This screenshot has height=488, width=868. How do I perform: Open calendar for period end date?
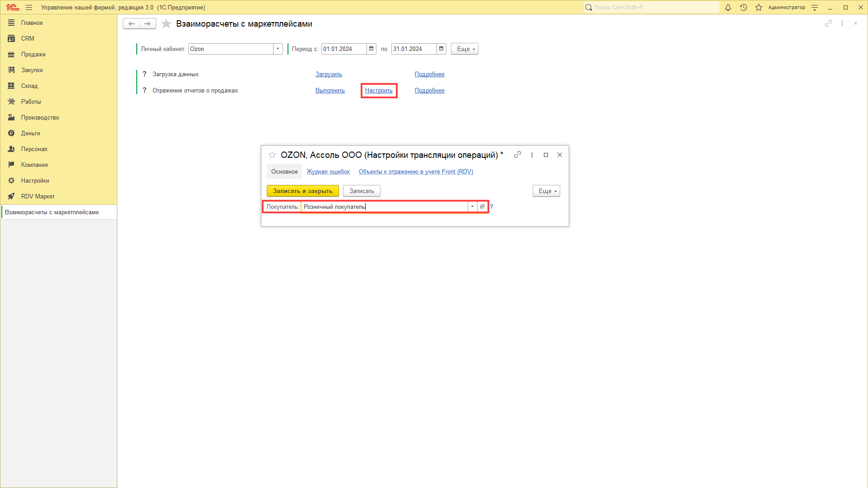pos(441,49)
